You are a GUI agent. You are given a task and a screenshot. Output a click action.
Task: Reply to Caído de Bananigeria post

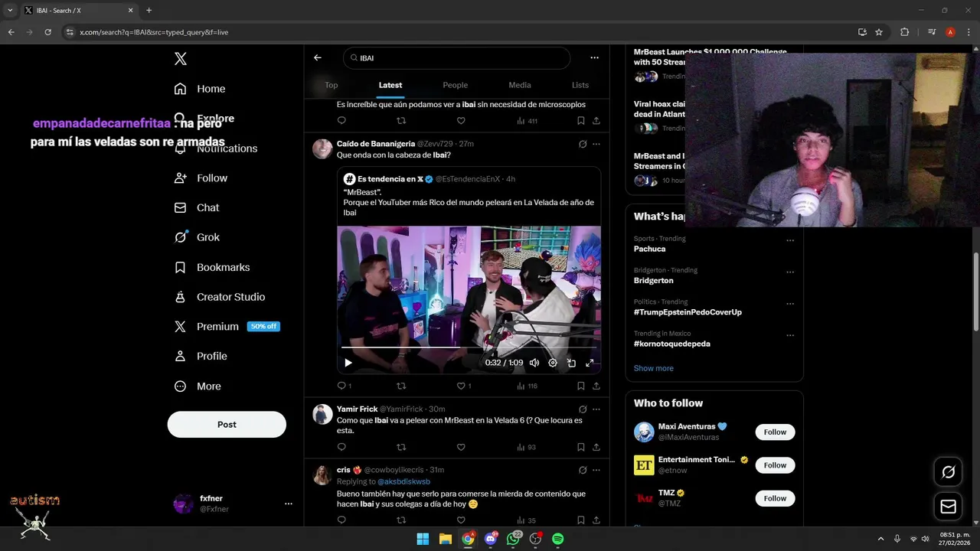(341, 386)
